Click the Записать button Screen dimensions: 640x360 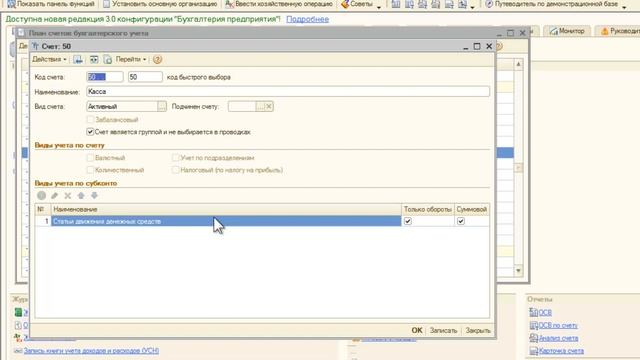click(x=443, y=331)
